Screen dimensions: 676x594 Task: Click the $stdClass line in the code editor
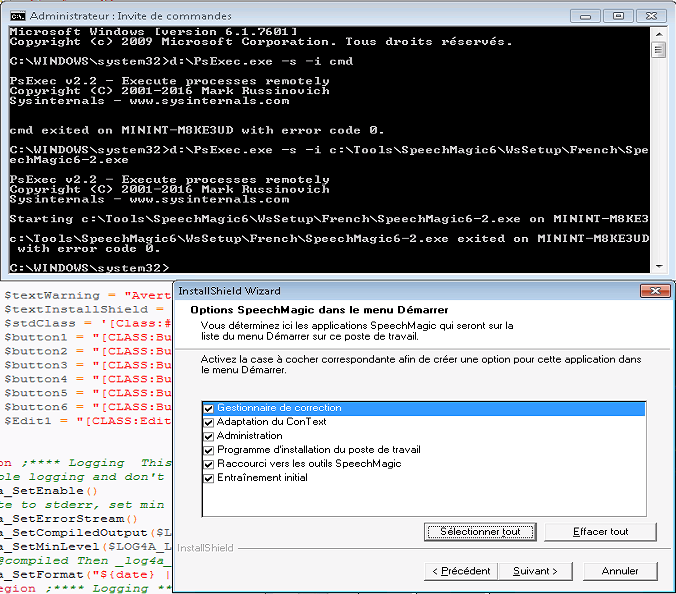tap(87, 324)
